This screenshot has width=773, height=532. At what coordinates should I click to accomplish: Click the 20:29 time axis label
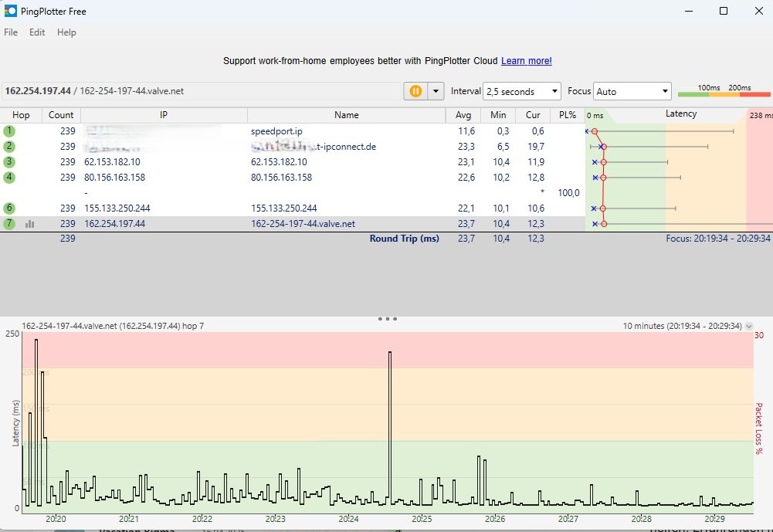[x=714, y=519]
